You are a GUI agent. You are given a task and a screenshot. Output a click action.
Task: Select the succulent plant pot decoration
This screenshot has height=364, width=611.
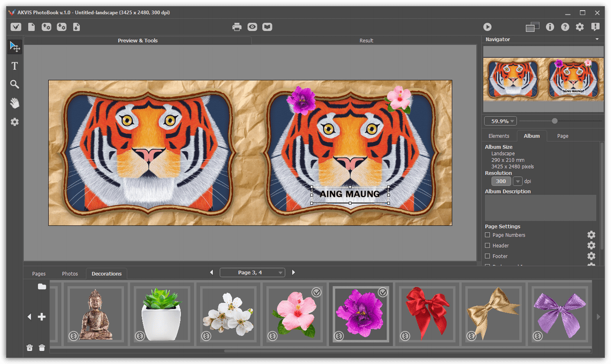[161, 315]
